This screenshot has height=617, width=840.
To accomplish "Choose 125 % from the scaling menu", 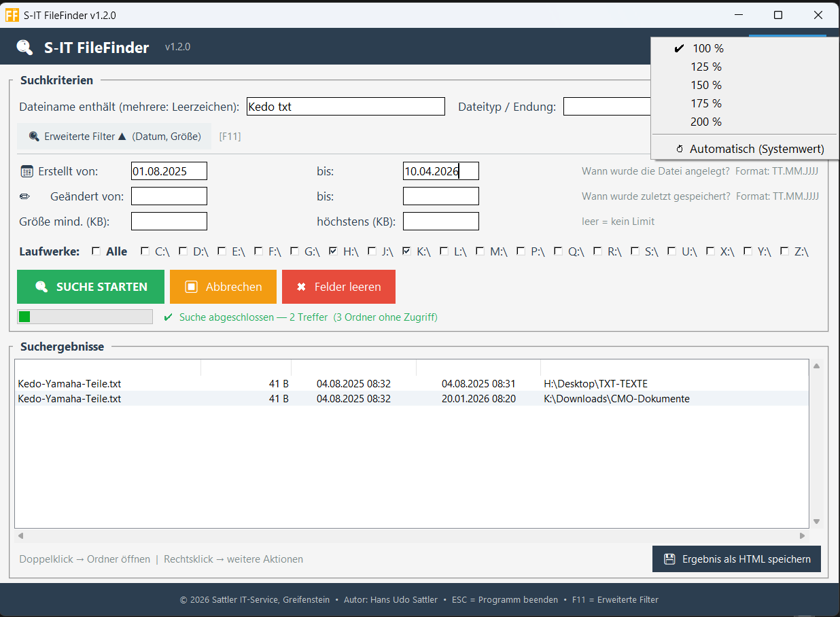I will 706,67.
